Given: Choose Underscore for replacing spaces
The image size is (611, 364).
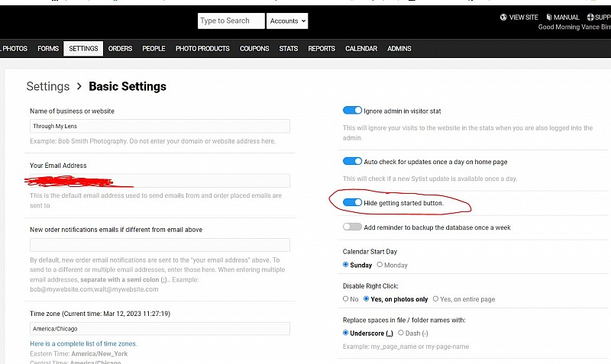Looking at the screenshot, I should [345, 333].
